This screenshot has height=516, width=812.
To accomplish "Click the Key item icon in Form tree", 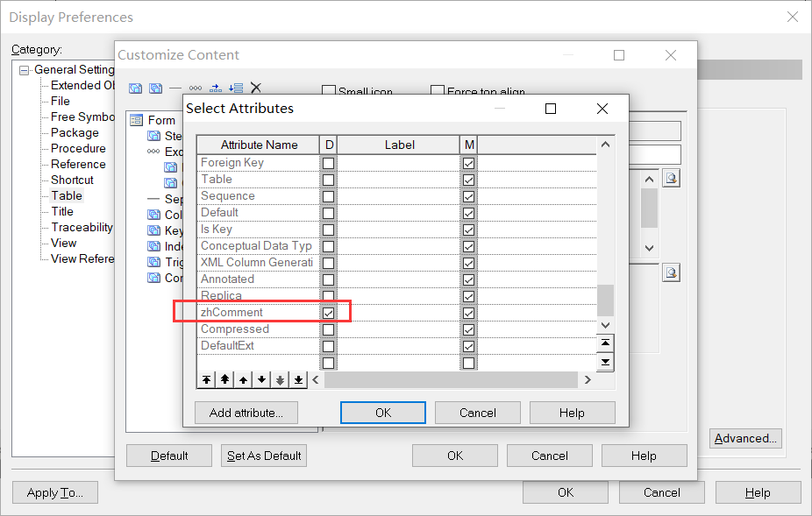I will click(153, 230).
